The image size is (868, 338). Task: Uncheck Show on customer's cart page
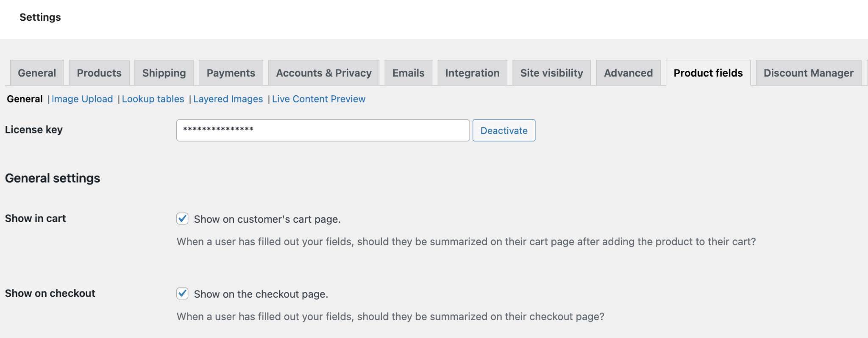(182, 219)
